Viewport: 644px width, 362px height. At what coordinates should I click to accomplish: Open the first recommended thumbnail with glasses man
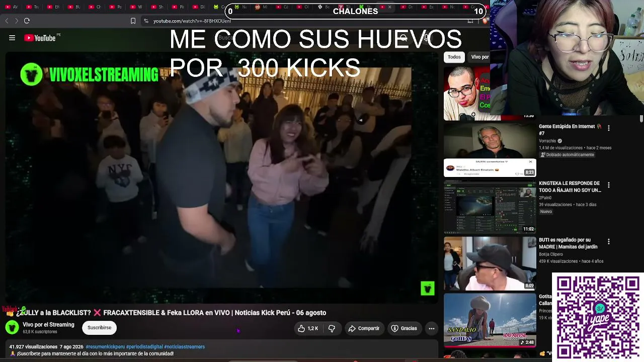click(467, 94)
